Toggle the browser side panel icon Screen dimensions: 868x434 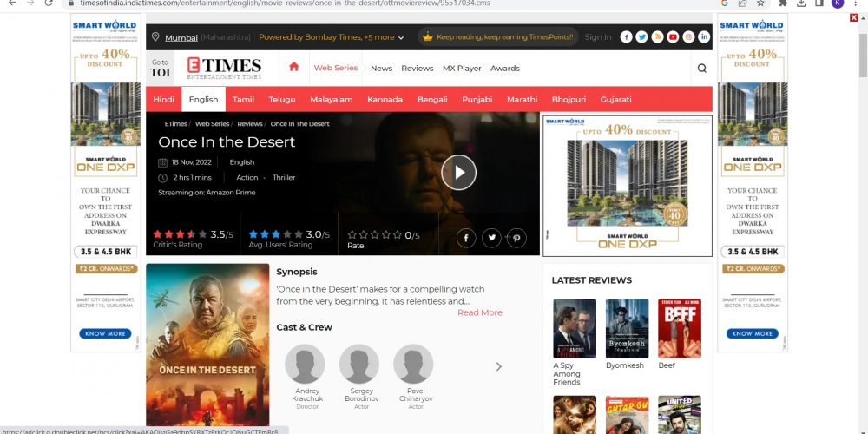click(x=819, y=3)
